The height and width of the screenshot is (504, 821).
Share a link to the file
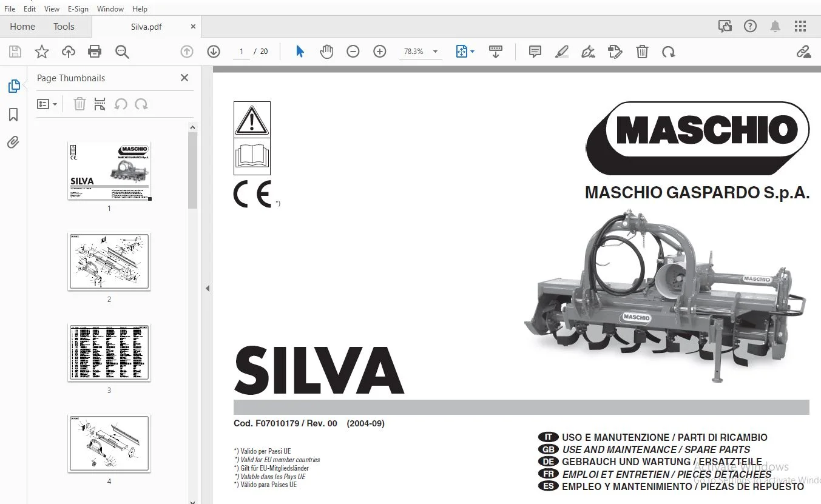tap(803, 52)
